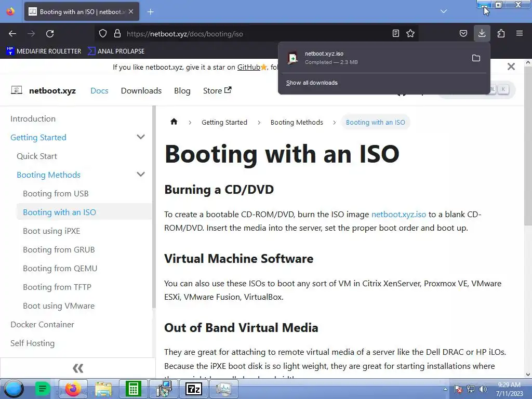The image size is (532, 399).
Task: Select Booting from QEMU in the sidebar
Action: (x=60, y=268)
